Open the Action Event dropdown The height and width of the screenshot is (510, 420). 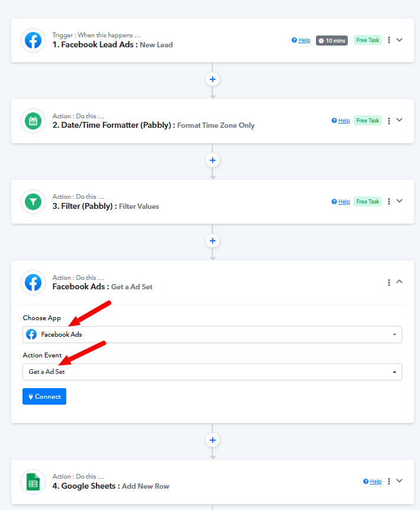(212, 372)
